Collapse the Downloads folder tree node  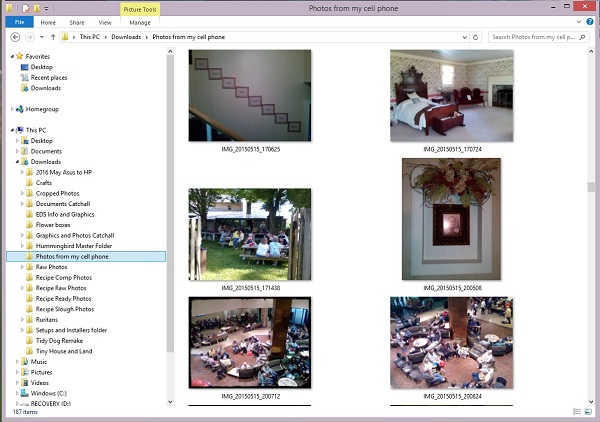[17, 162]
